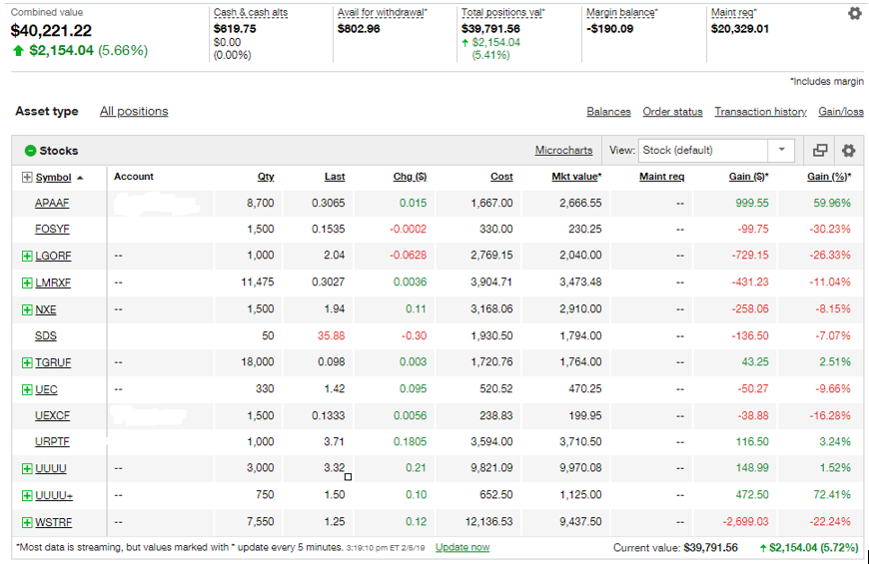Open the All positions asset type selector
Image resolution: width=869 pixels, height=564 pixels.
[x=134, y=112]
